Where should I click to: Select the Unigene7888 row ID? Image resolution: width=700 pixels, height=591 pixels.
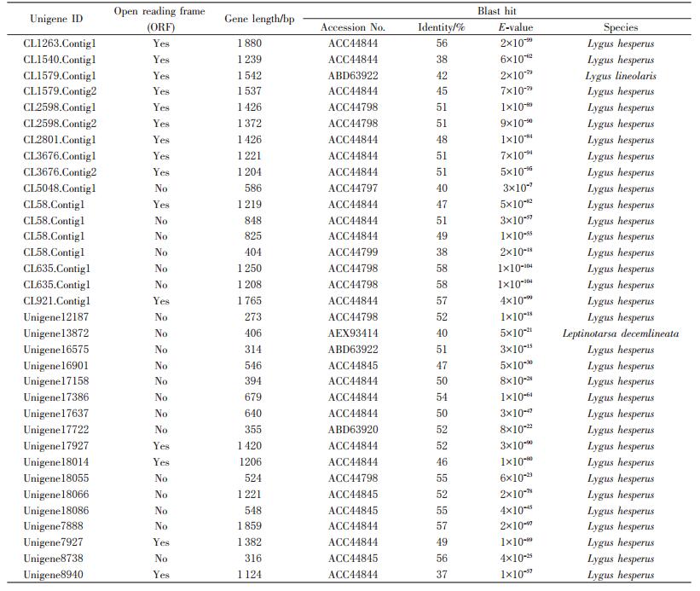54,526
